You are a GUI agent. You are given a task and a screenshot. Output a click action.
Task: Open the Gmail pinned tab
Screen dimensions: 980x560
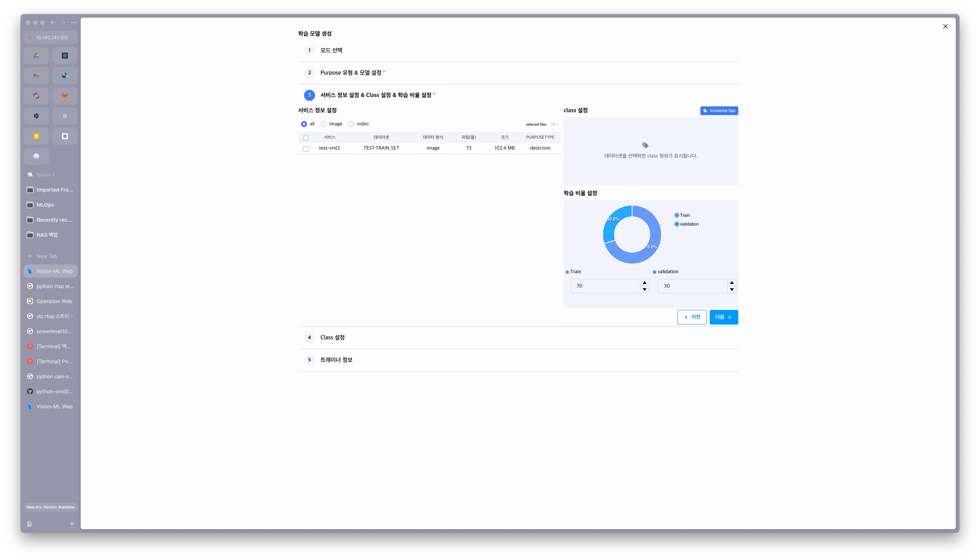[x=36, y=76]
